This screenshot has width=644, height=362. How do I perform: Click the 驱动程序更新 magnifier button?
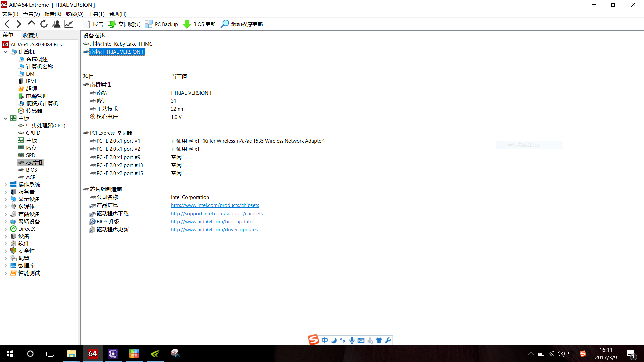pyautogui.click(x=242, y=24)
